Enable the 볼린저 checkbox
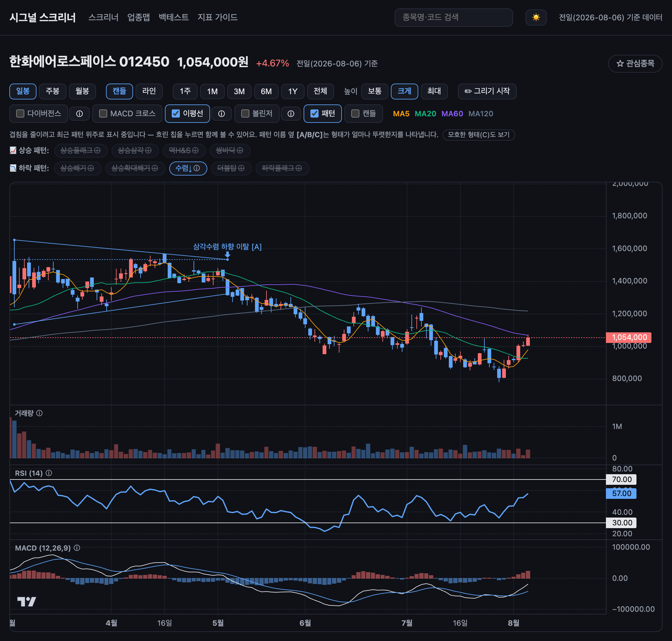672x641 pixels. pos(245,113)
